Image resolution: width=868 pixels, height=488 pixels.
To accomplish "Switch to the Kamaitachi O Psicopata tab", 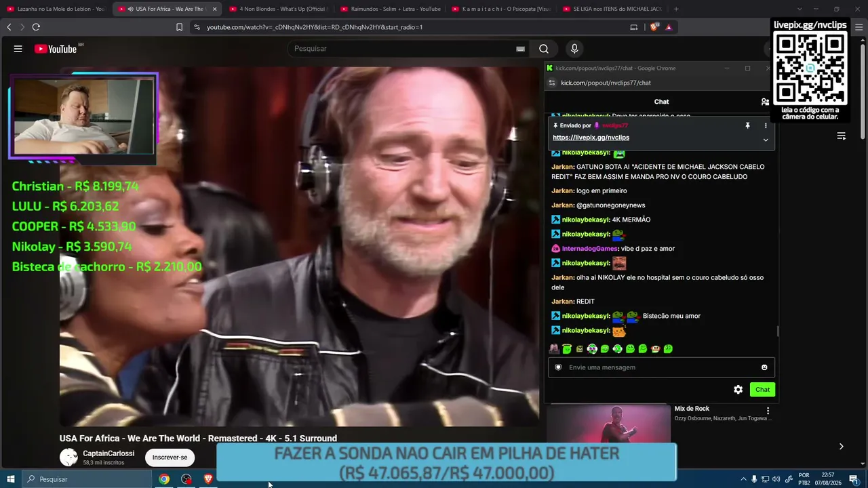I will pos(501,9).
